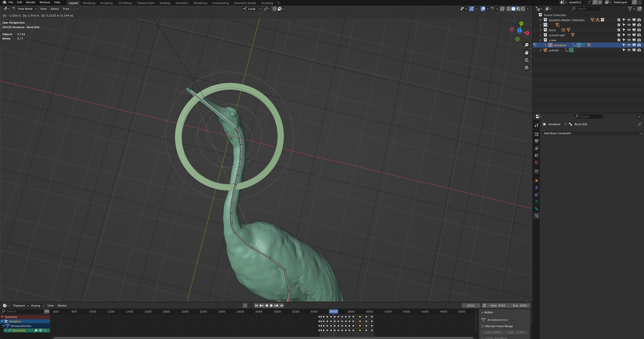
Task: Select material preview shading
Action: pyautogui.click(x=518, y=9)
